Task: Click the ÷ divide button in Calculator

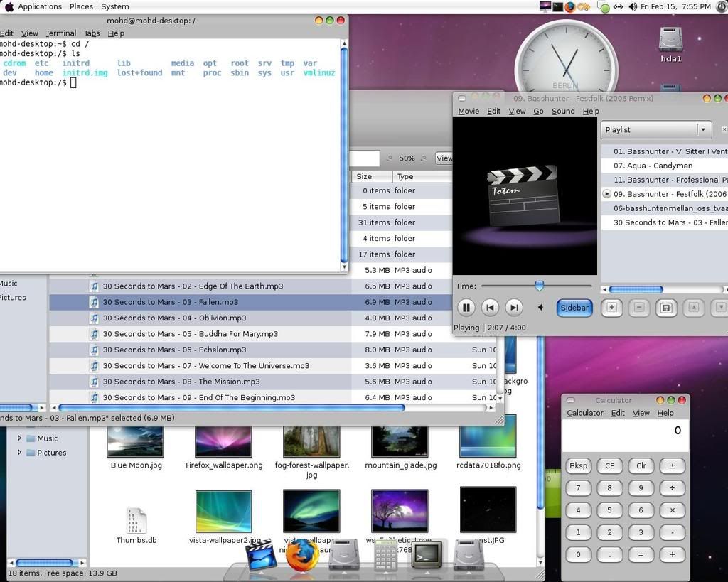Action: pyautogui.click(x=673, y=487)
